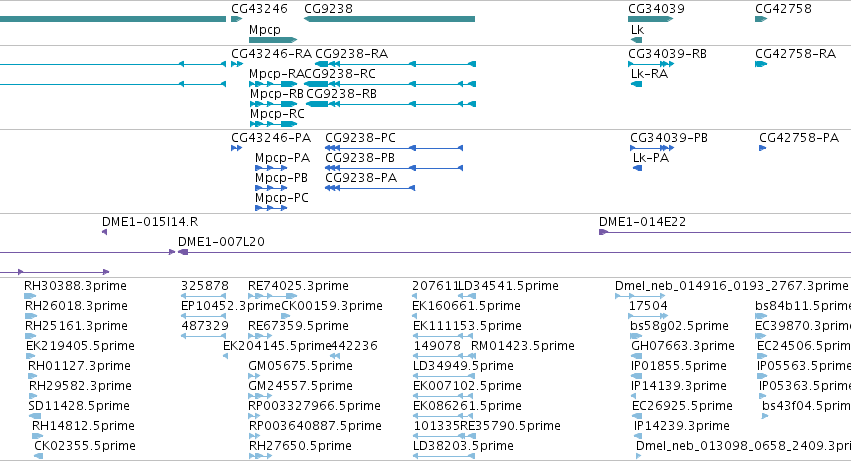Select protein CG9238-PC
Screen dimensions: 851x461
(x=360, y=138)
